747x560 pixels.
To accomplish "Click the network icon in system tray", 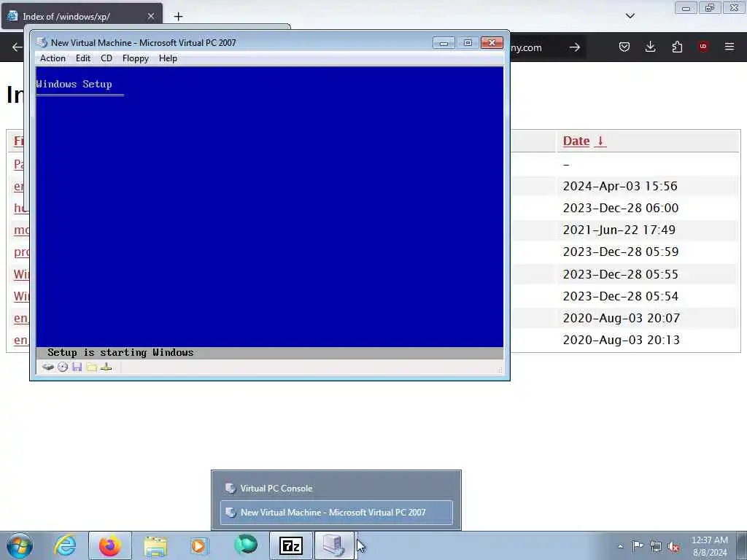I will pyautogui.click(x=656, y=547).
